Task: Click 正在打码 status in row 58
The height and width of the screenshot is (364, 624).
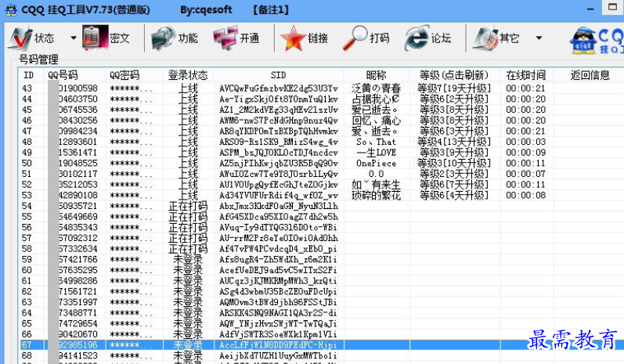Action: coord(188,249)
